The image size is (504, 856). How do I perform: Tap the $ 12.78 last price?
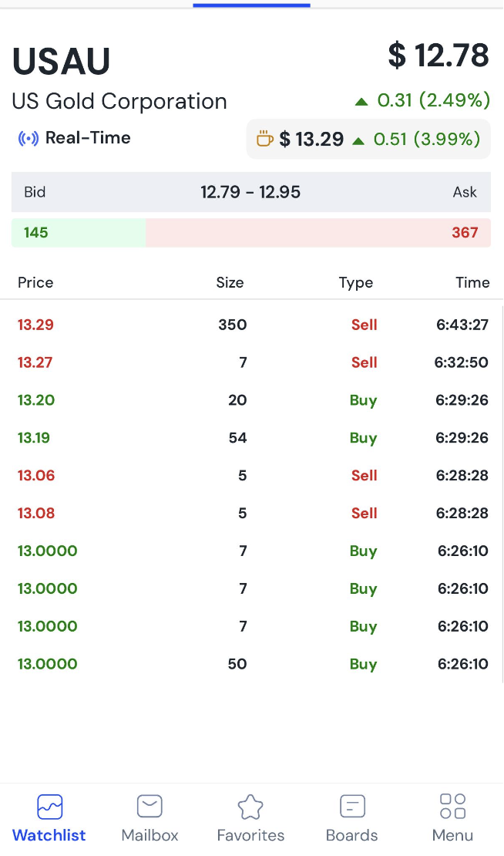click(438, 55)
